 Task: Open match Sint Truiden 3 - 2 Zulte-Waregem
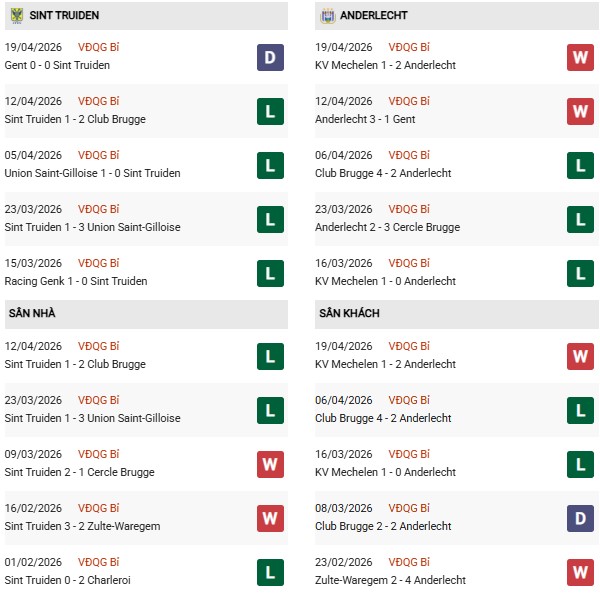pos(82,526)
